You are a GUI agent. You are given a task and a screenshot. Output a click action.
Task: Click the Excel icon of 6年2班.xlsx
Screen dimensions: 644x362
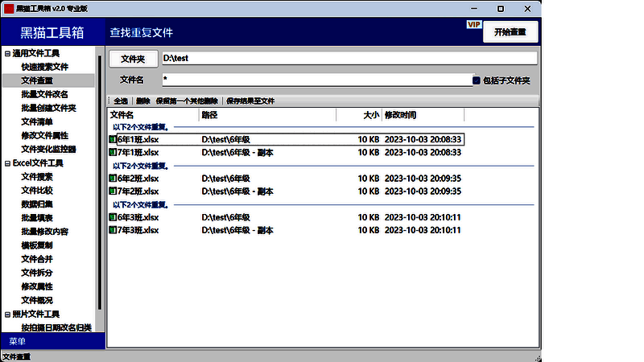tap(113, 179)
